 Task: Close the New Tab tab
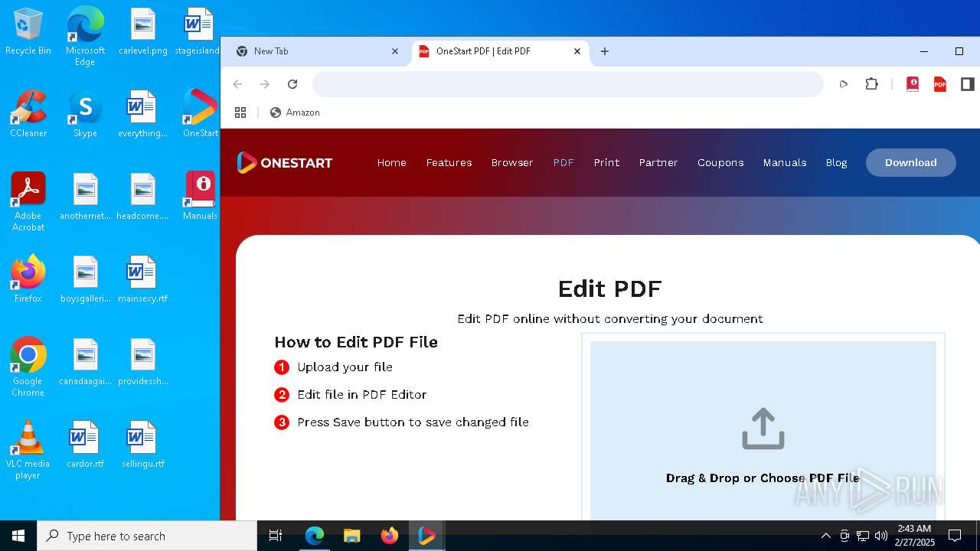point(395,51)
